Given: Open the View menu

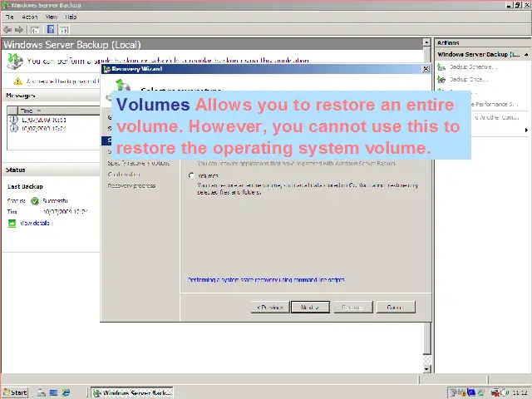Looking at the screenshot, I should click(x=51, y=17).
